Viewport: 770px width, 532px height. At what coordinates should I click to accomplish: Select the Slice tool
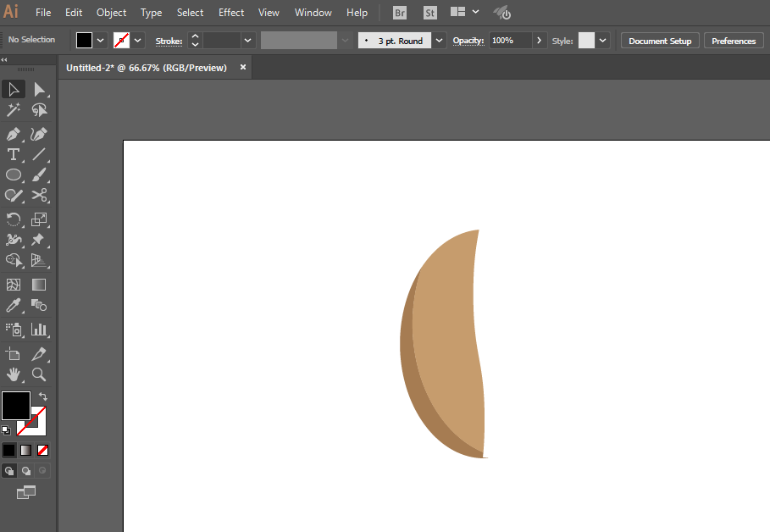39,354
